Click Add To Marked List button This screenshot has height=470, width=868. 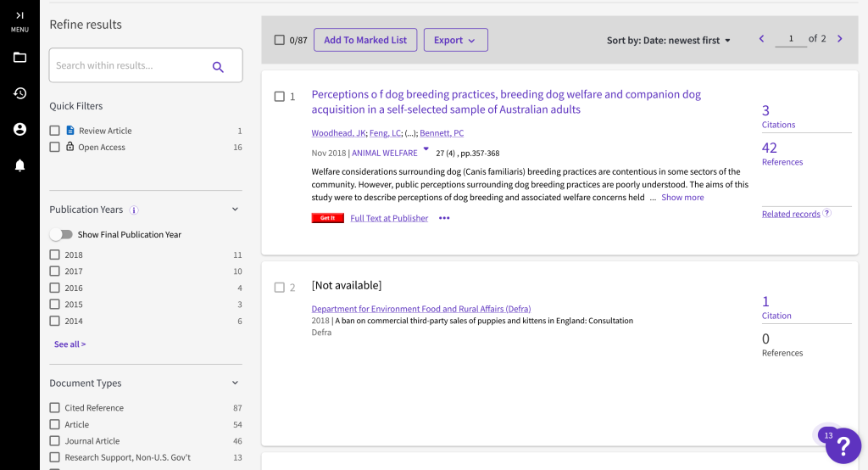[x=365, y=40]
